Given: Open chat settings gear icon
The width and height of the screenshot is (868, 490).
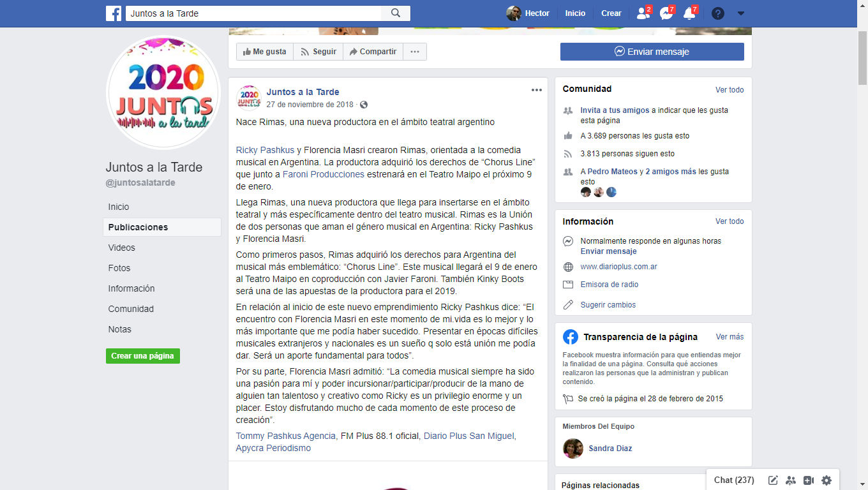Looking at the screenshot, I should [827, 480].
